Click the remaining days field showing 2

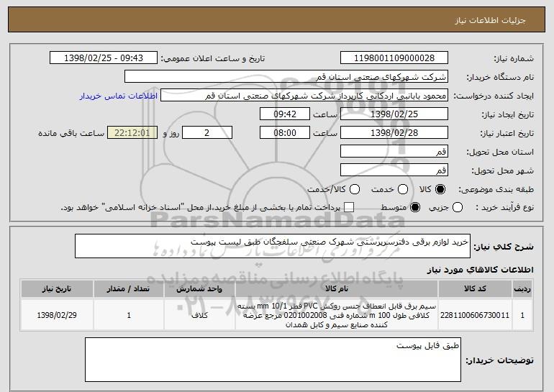(x=207, y=133)
